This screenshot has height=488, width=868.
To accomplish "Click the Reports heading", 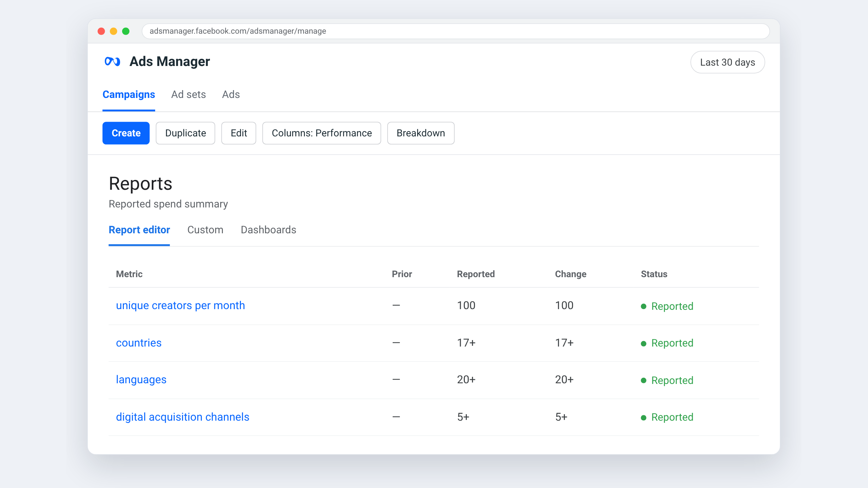I will coord(141,184).
